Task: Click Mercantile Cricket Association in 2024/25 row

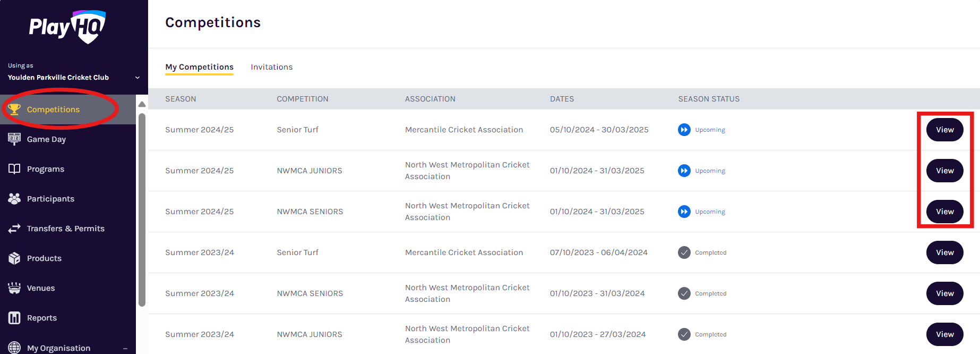Action: click(x=464, y=130)
